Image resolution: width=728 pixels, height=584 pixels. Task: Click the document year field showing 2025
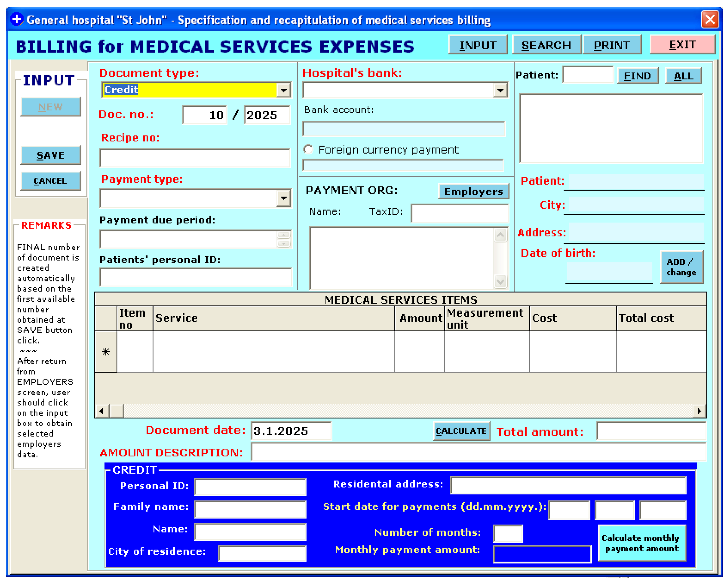(x=267, y=115)
